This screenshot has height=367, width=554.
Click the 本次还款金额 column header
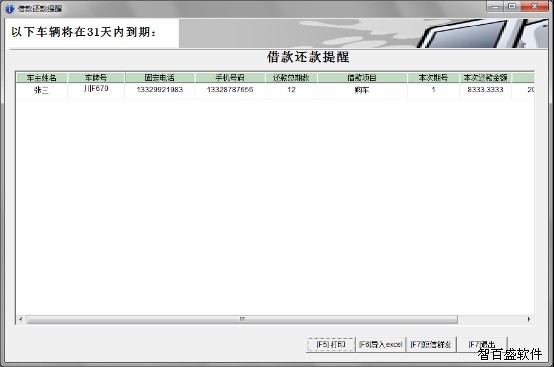click(485, 78)
